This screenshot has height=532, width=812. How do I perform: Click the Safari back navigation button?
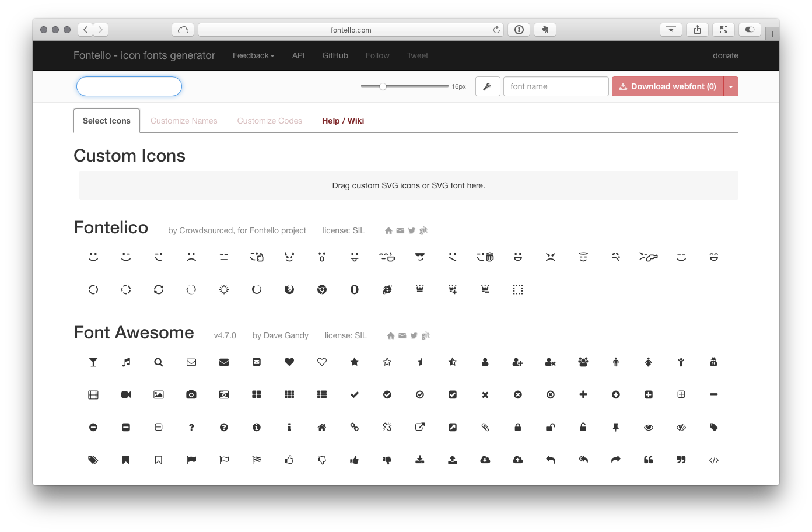[x=86, y=30]
